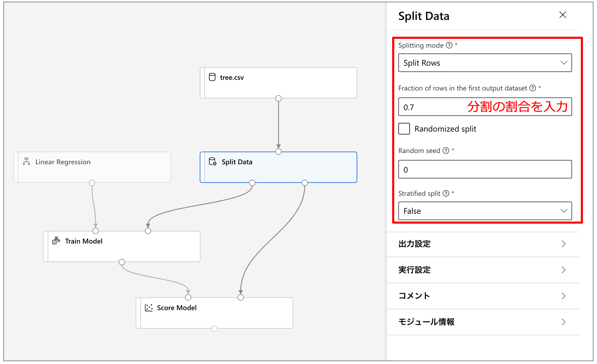
Task: Click the Score Model scatter icon
Action: point(148,307)
